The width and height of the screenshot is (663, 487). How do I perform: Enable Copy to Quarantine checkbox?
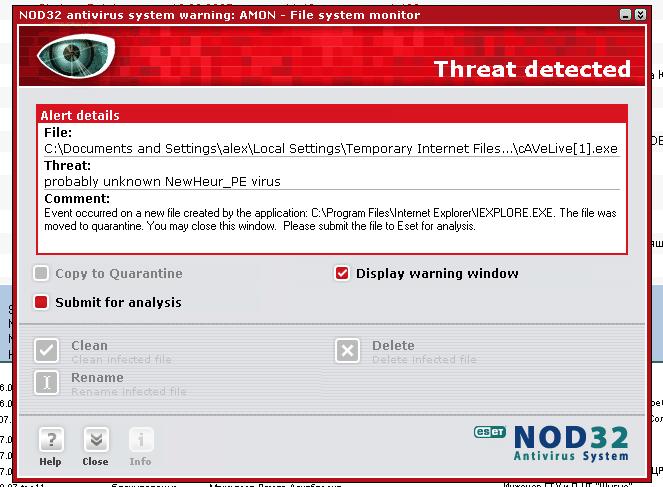pyautogui.click(x=41, y=273)
